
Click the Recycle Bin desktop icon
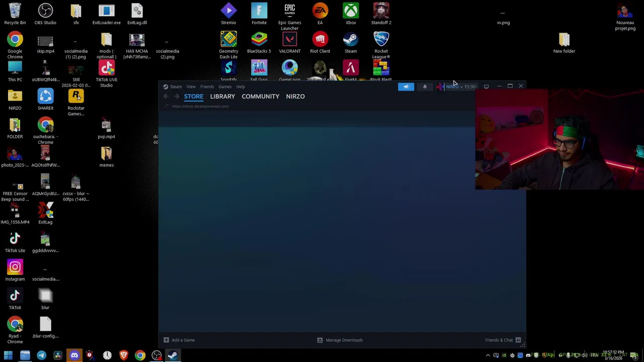15,14
